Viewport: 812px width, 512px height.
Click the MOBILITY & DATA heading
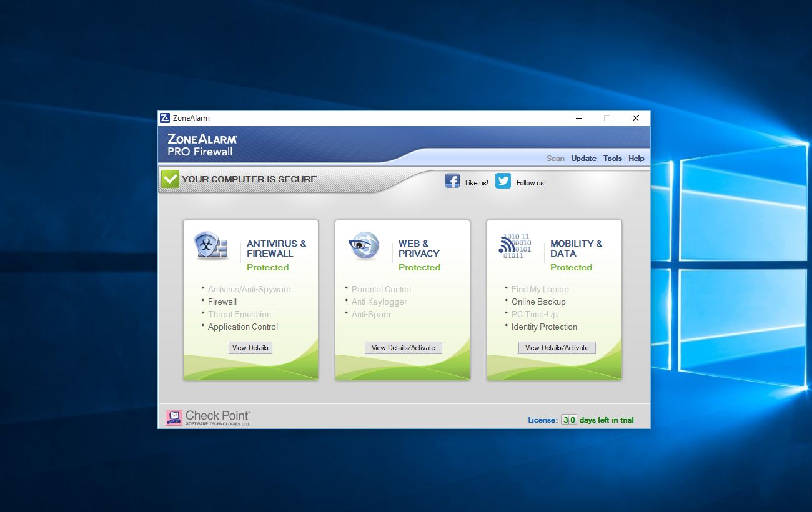coord(577,249)
